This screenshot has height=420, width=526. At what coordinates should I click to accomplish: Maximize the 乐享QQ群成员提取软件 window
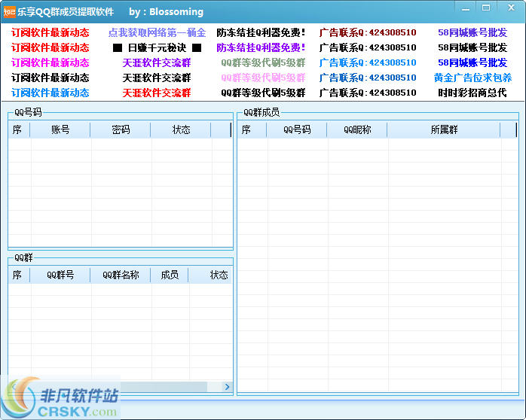point(486,8)
